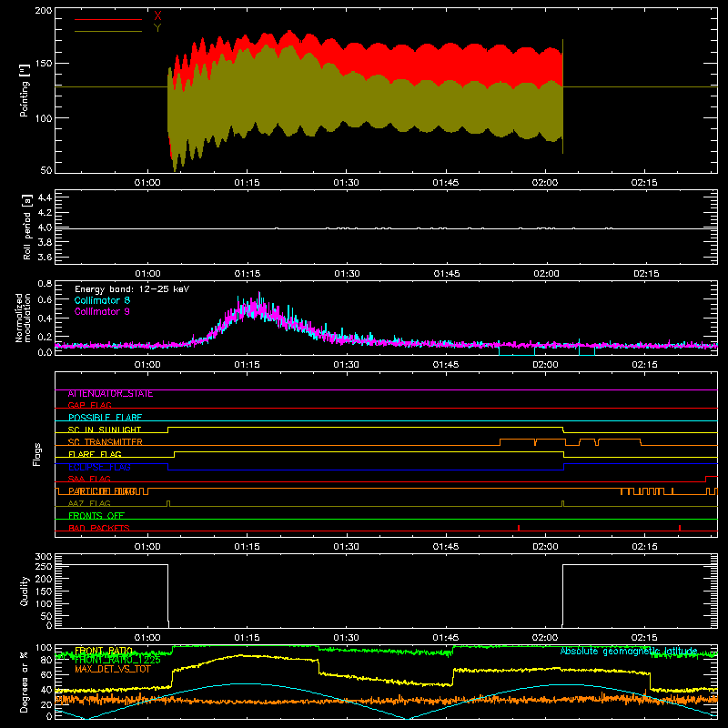Click the Roll period [s] axis title
728x728 pixels.
27,227
